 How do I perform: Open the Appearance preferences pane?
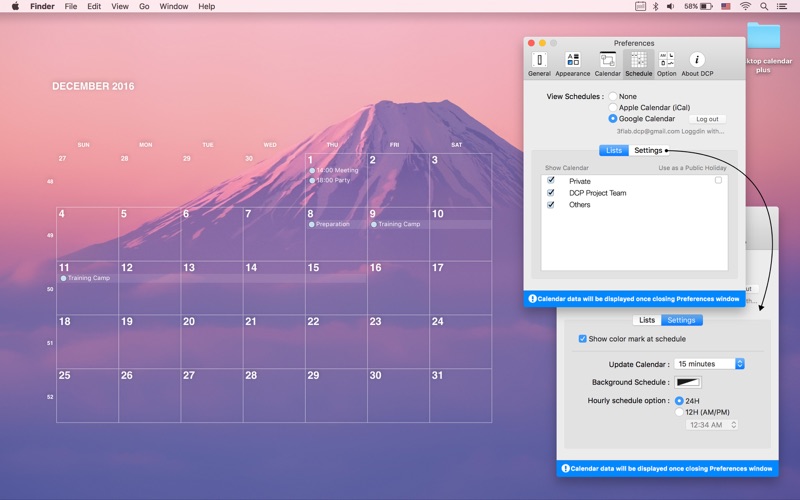click(x=572, y=64)
